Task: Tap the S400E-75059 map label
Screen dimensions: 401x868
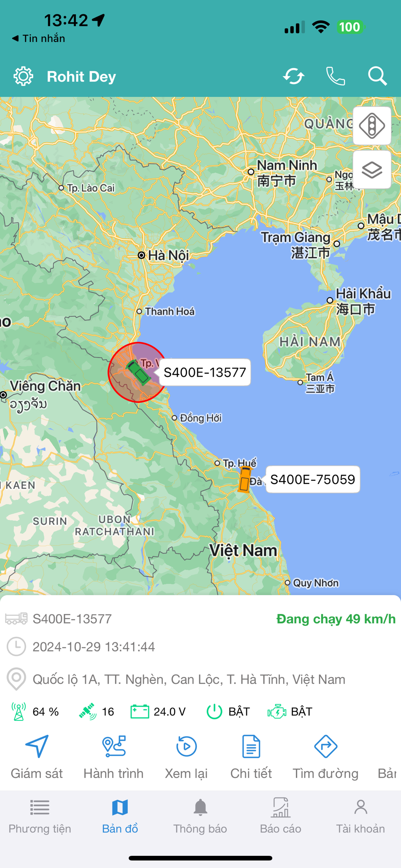Action: click(x=313, y=480)
